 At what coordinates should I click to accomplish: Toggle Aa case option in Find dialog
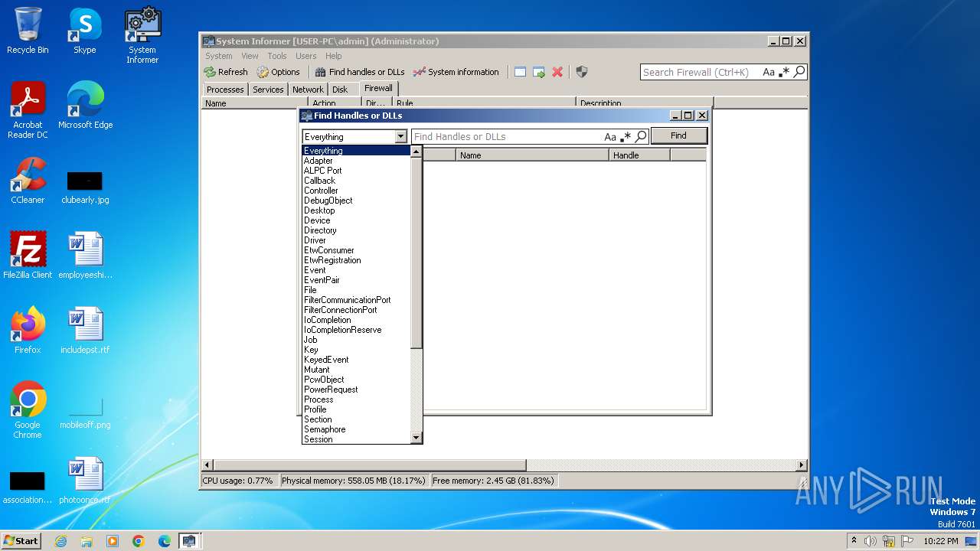point(610,137)
